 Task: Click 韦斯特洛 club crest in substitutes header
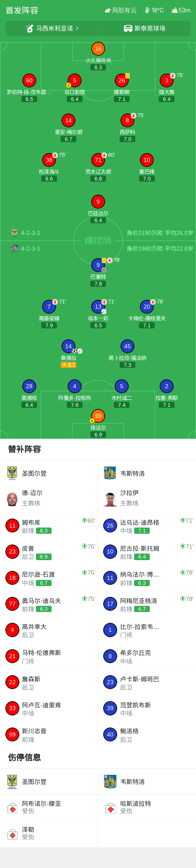click(x=110, y=473)
